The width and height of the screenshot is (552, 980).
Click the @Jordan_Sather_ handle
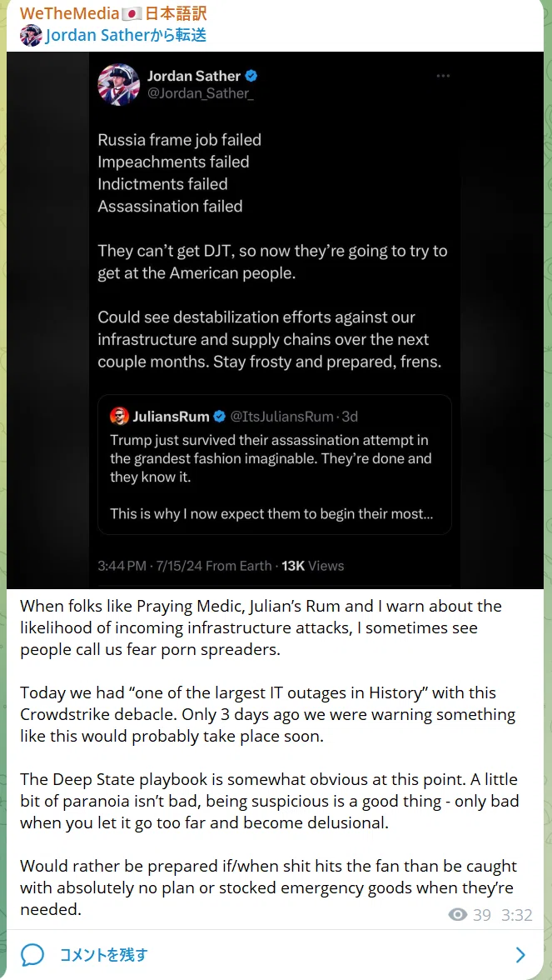pos(201,94)
